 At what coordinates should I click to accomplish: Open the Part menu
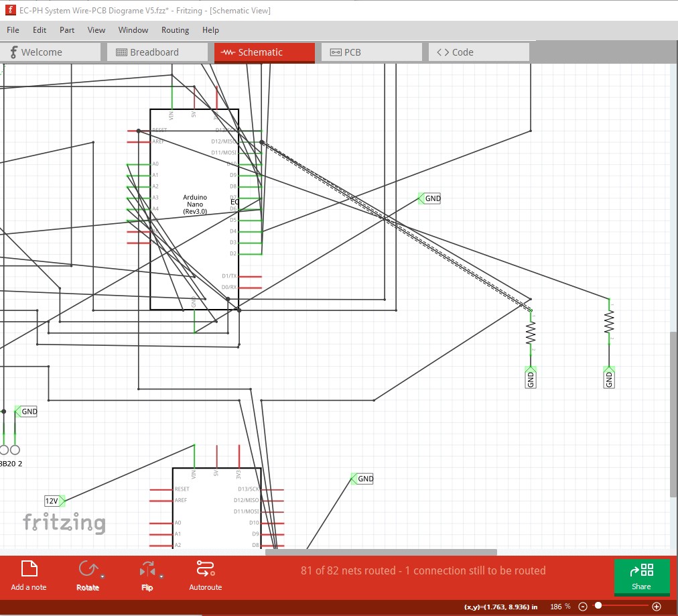(66, 29)
